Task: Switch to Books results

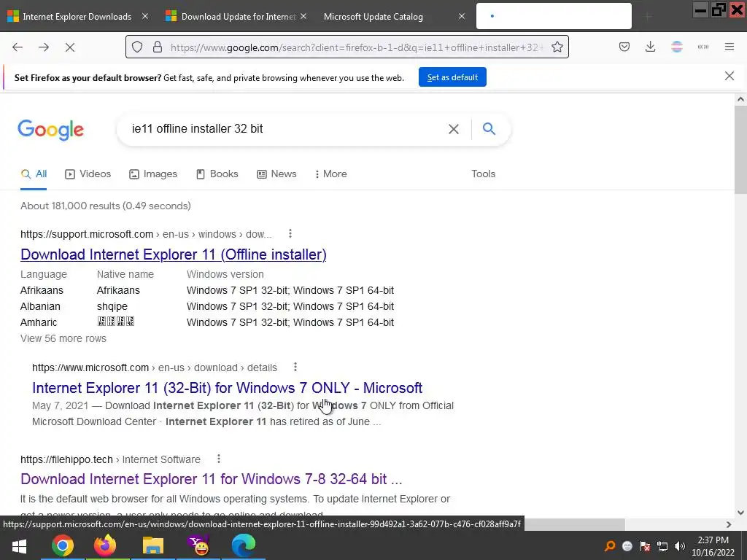Action: coord(217,174)
